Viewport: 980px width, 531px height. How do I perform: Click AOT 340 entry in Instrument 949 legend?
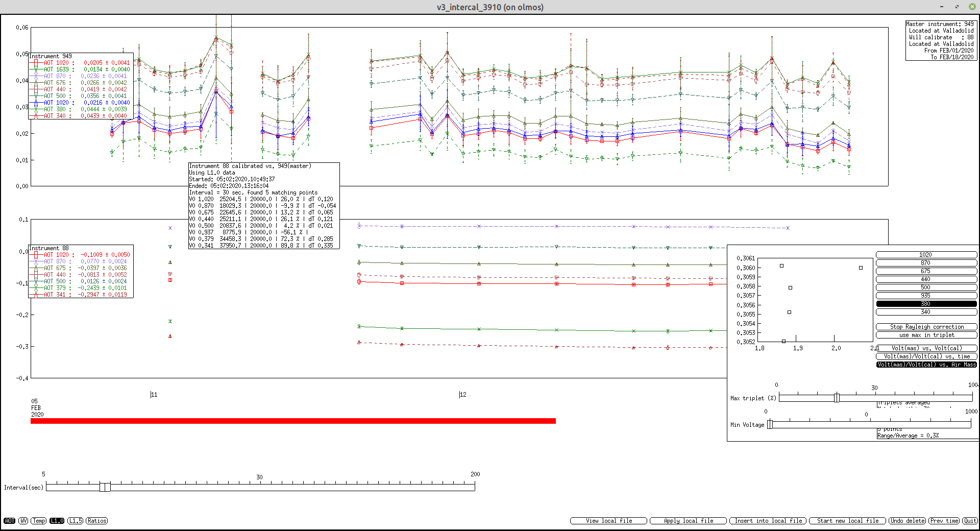tap(80, 116)
